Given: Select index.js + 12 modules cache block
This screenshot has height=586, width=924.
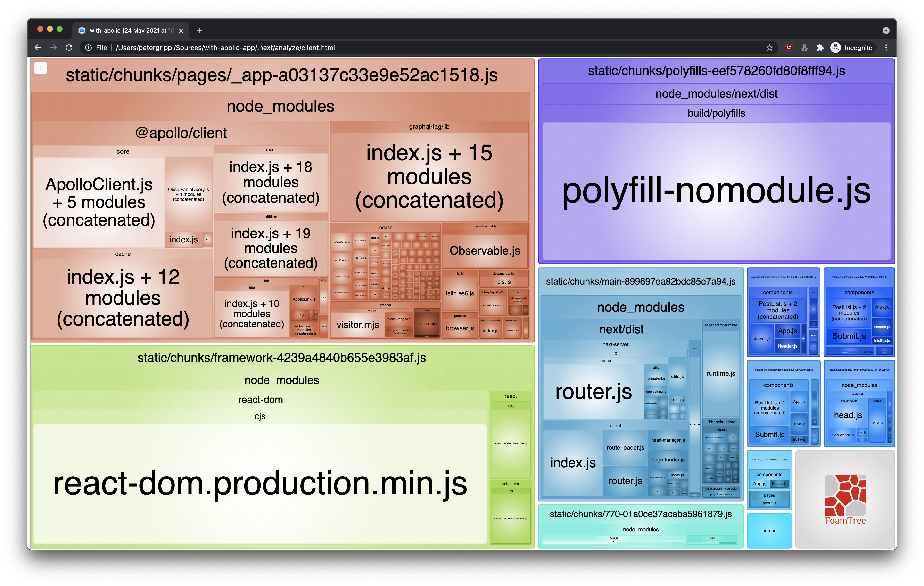Looking at the screenshot, I should pyautogui.click(x=123, y=298).
